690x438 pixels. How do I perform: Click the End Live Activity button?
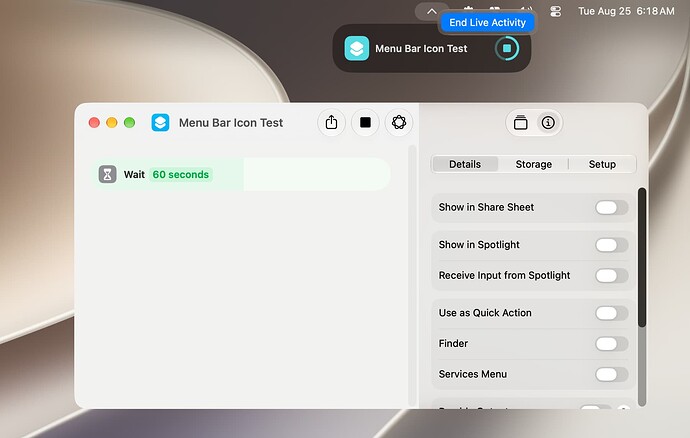pos(487,22)
